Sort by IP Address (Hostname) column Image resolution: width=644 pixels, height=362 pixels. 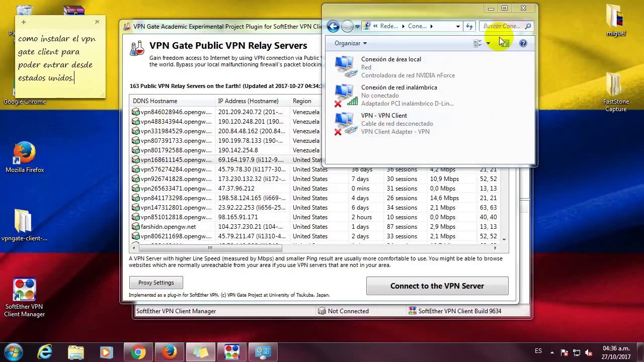253,101
